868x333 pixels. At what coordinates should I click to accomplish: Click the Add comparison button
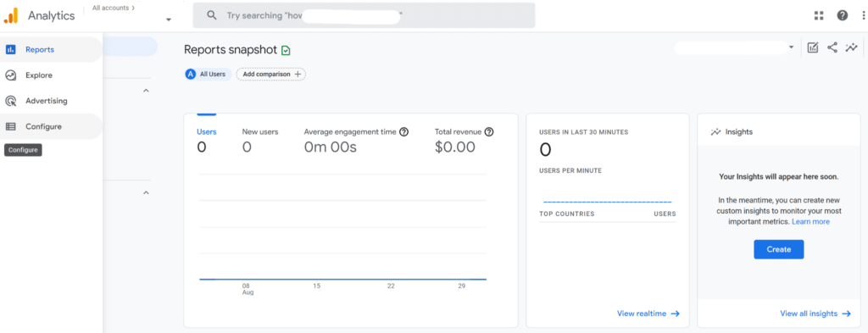coord(270,74)
